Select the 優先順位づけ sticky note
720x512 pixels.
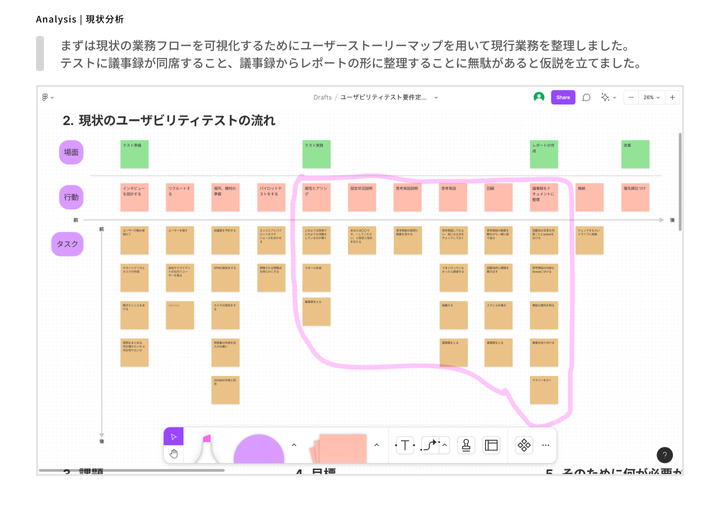(636, 197)
